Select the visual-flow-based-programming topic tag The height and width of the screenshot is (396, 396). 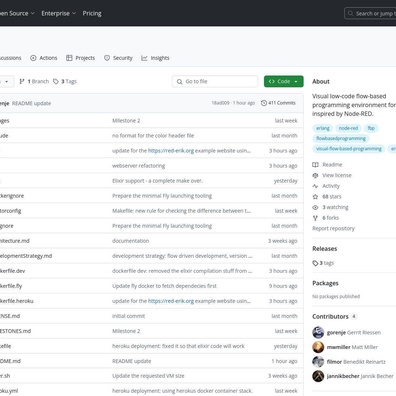[349, 149]
